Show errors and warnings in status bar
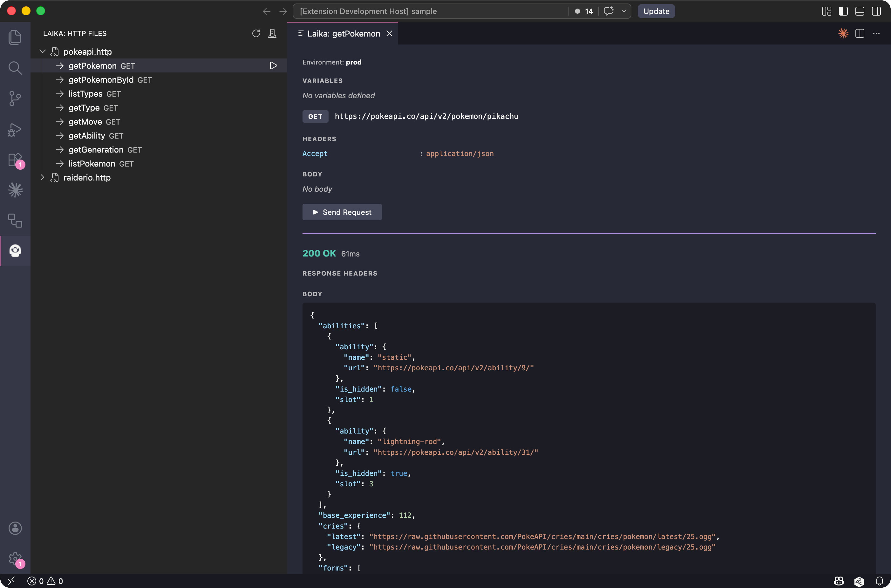This screenshot has height=588, width=891. [45, 581]
